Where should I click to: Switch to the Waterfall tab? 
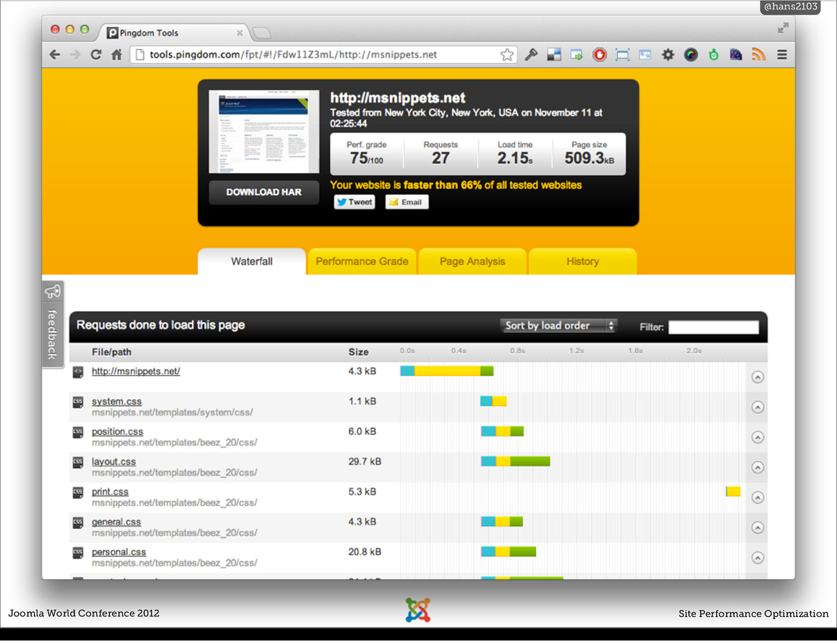pyautogui.click(x=252, y=261)
